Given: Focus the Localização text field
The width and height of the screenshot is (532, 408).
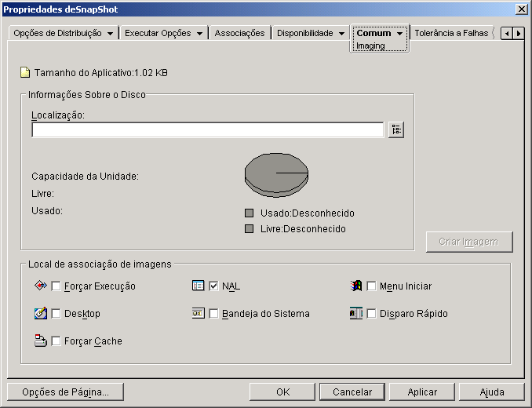Looking at the screenshot, I should point(208,130).
